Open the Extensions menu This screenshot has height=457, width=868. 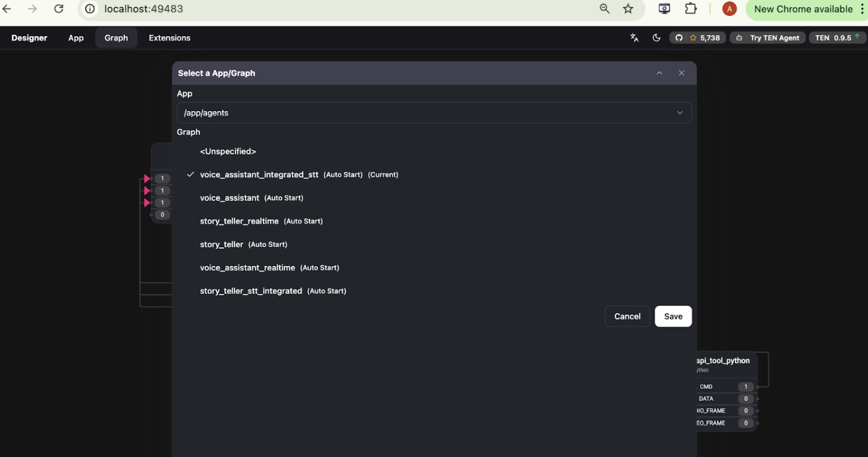tap(169, 38)
